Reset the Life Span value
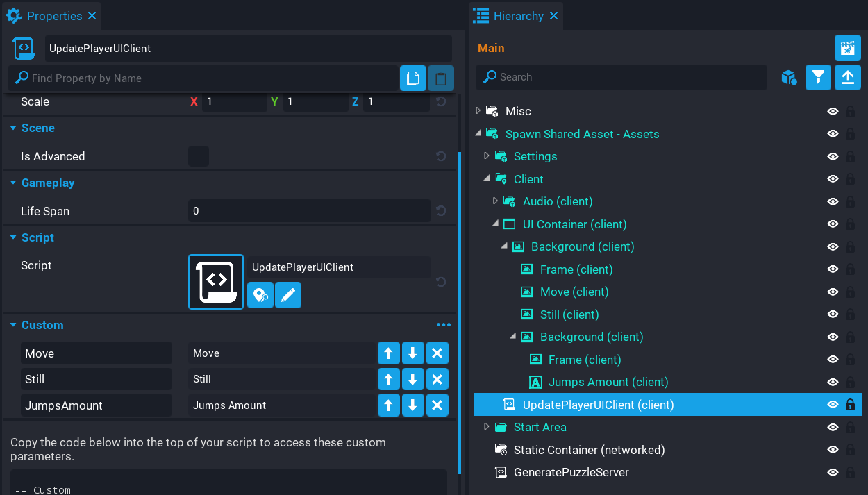Screen dimensions: 868x495 coord(441,211)
